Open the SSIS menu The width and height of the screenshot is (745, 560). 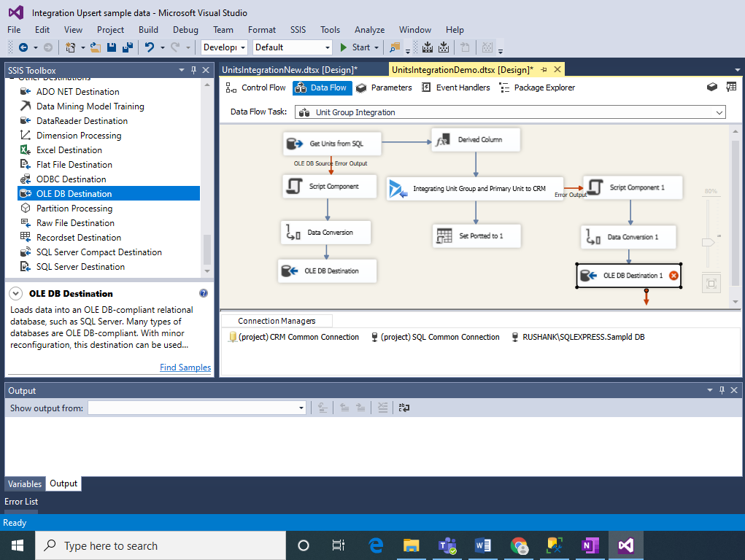coord(298,29)
